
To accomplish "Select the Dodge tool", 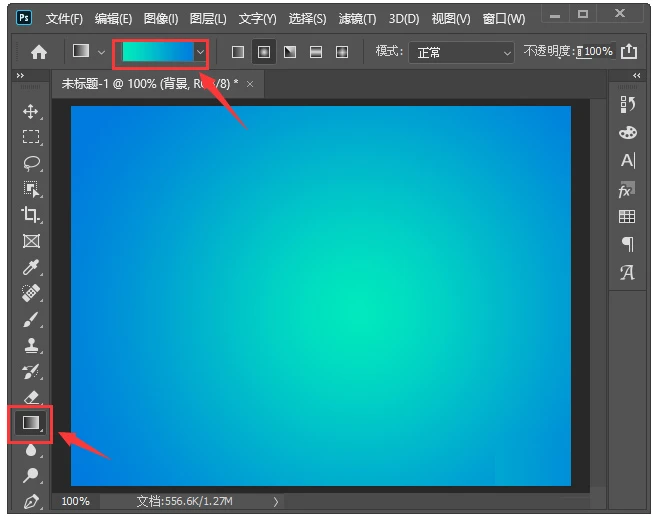I will [x=31, y=475].
